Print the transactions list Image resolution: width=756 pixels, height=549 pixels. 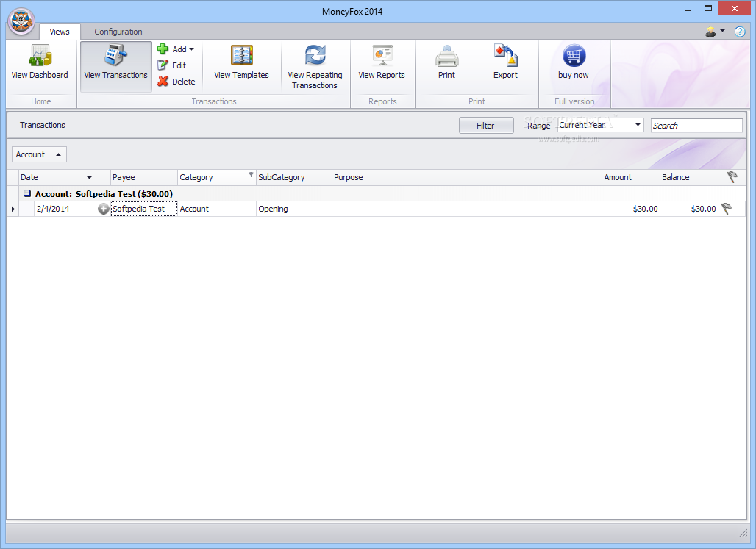coord(447,62)
